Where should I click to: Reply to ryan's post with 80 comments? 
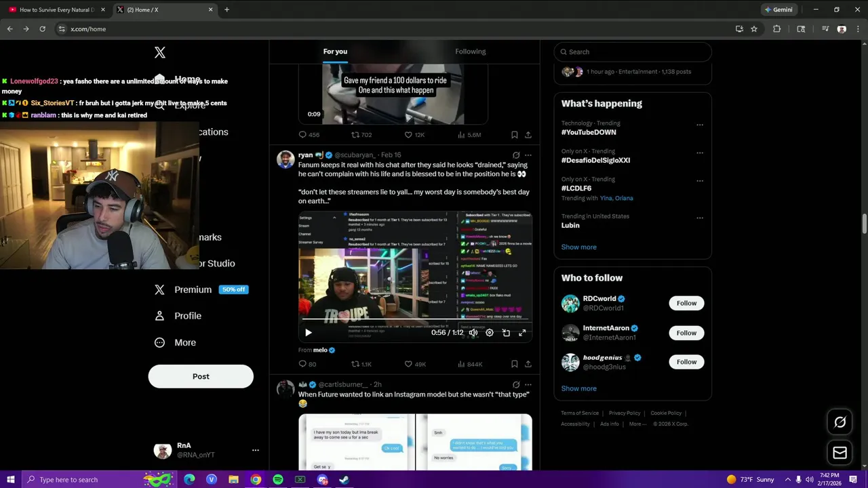coord(308,364)
